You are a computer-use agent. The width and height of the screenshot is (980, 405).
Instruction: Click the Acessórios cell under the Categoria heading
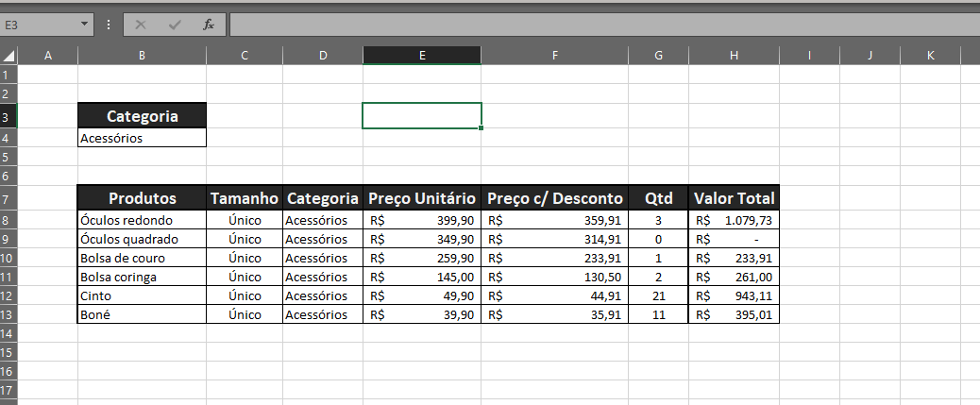142,138
